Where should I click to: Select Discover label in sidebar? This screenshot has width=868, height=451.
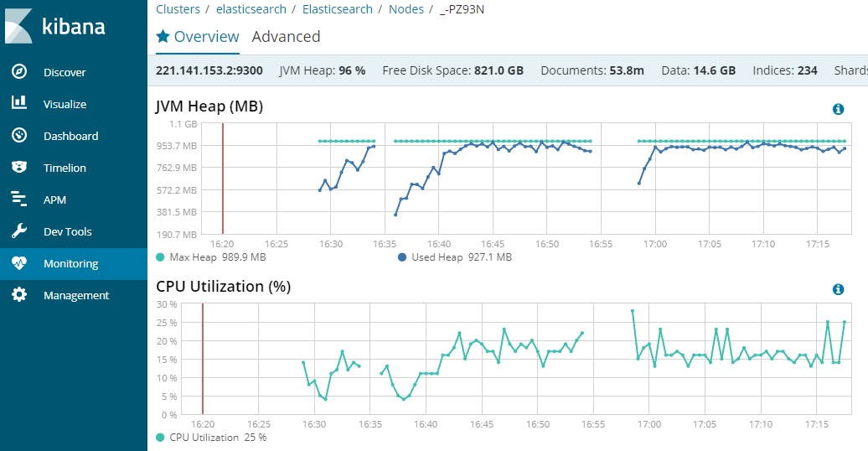pos(65,72)
